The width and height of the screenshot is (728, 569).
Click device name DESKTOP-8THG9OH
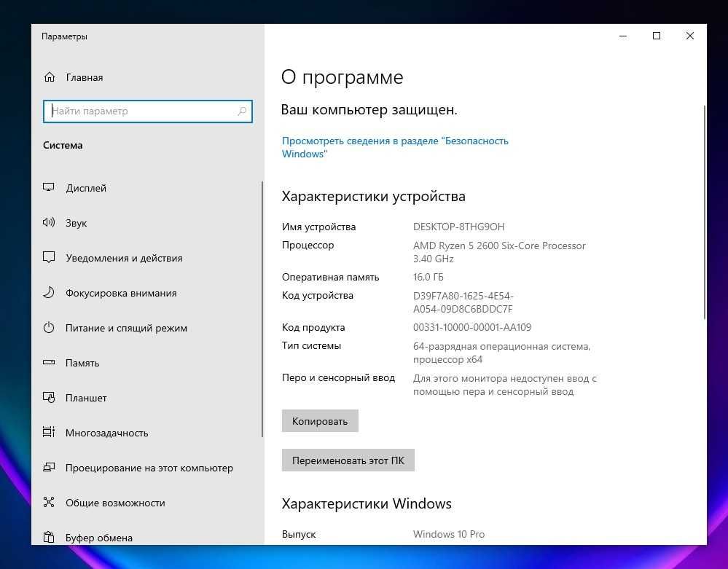458,227
